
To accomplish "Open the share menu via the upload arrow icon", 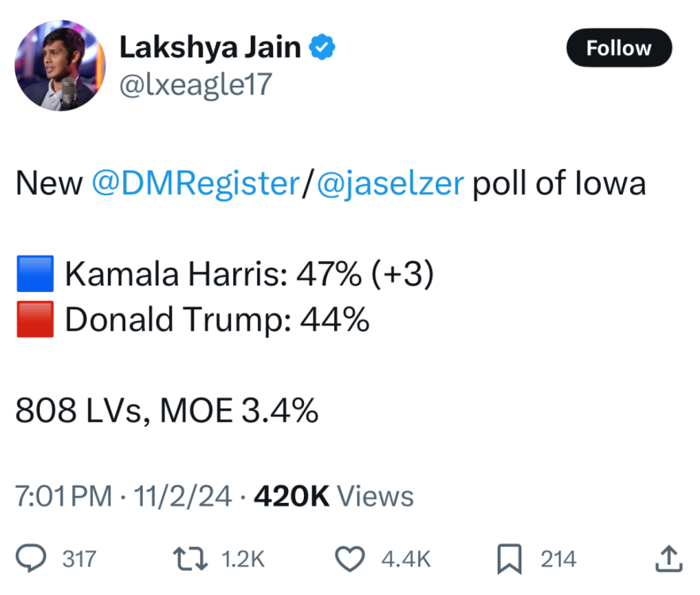I will pyautogui.click(x=668, y=559).
